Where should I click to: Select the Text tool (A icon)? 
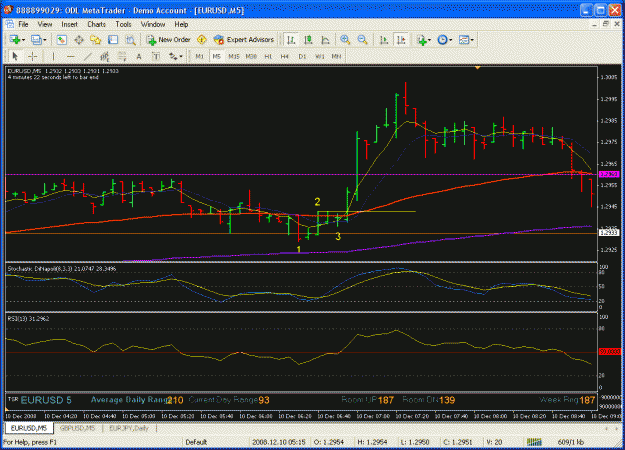pyautogui.click(x=139, y=57)
